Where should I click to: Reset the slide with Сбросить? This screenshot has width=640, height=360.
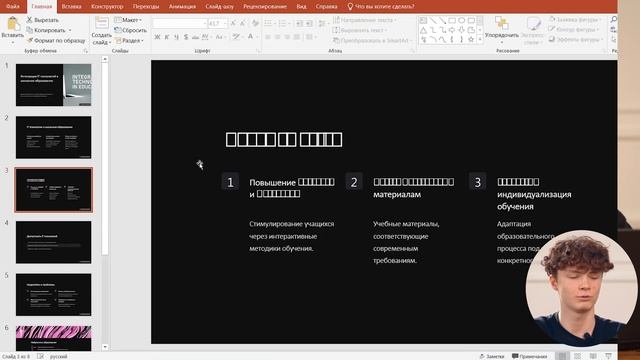point(131,30)
